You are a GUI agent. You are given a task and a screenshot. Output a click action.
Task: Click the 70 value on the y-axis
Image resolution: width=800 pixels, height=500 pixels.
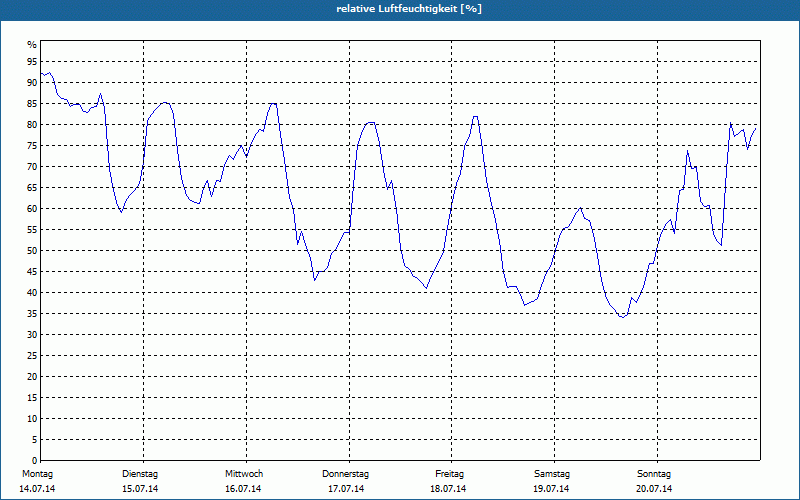coord(32,167)
